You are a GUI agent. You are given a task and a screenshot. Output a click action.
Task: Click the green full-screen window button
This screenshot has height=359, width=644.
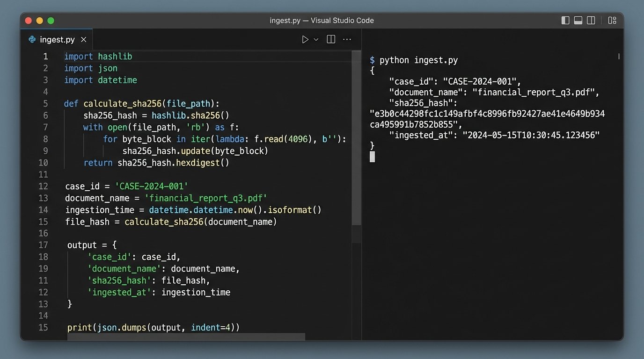[x=51, y=21]
